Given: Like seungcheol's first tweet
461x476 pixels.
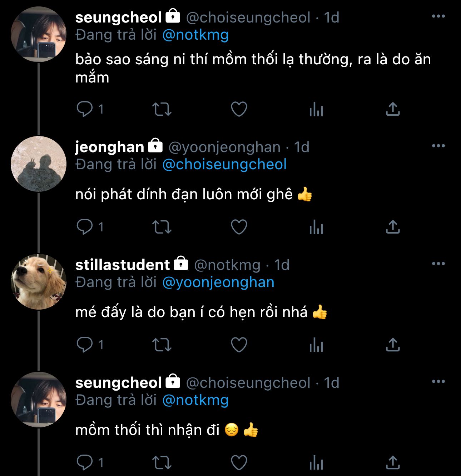Looking at the screenshot, I should coord(239,109).
